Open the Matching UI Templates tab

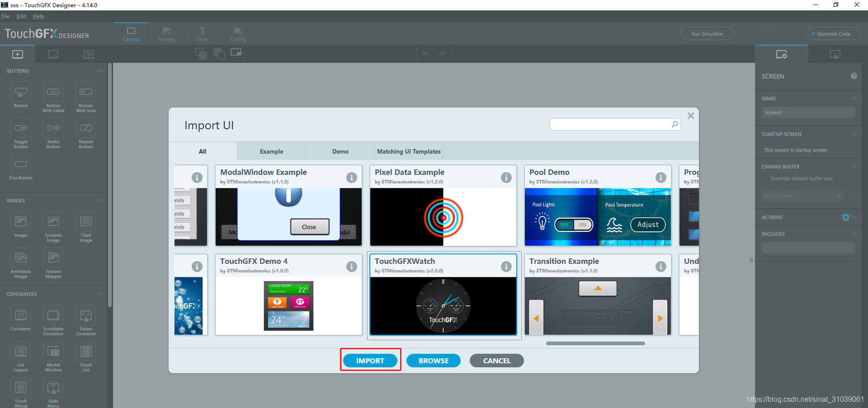409,151
